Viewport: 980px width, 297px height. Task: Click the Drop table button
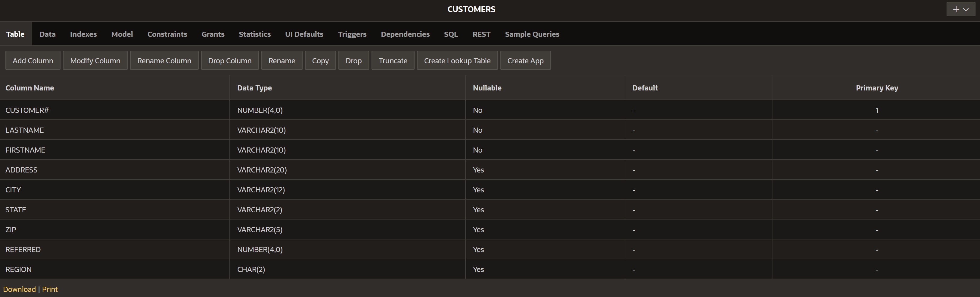[354, 61]
